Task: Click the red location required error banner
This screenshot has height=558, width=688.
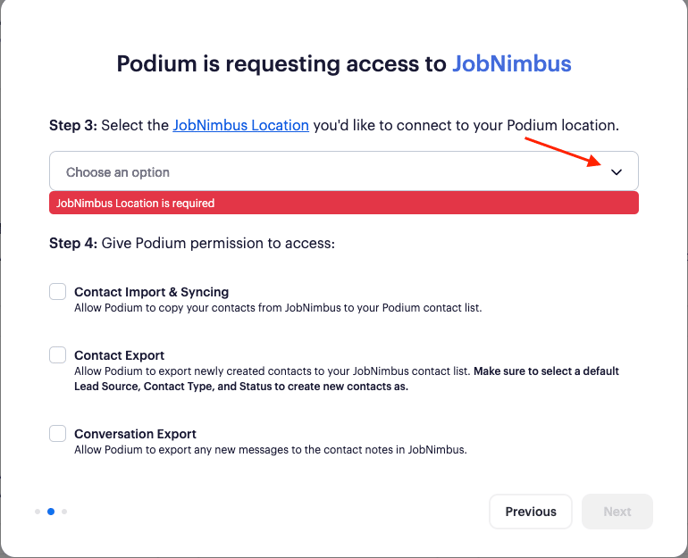Action: tap(344, 203)
